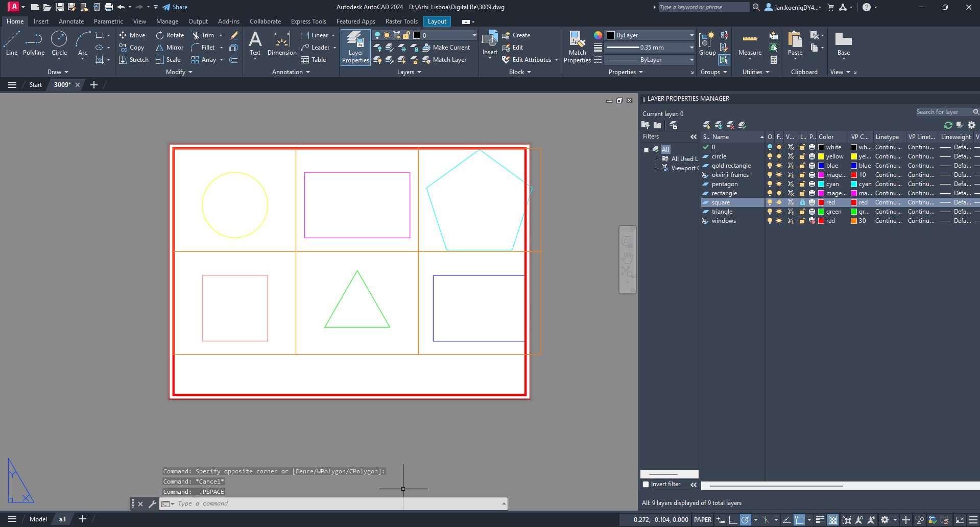Open the a3 layout tab

pos(62,519)
